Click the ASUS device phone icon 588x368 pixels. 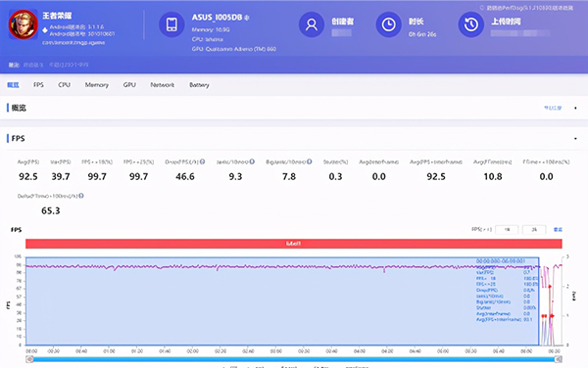click(171, 24)
